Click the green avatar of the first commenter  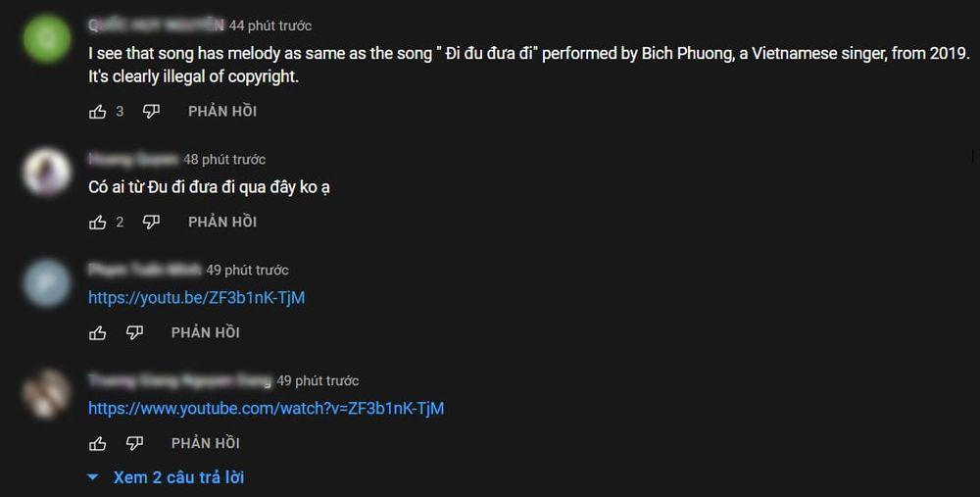coord(46,43)
